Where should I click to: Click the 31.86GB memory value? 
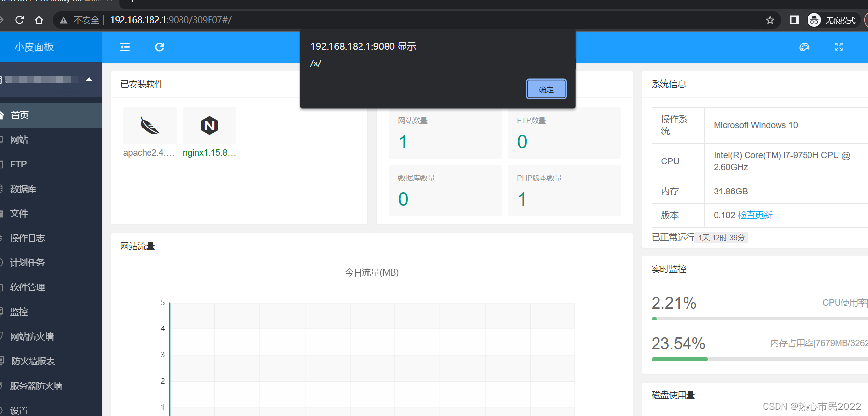point(731,192)
